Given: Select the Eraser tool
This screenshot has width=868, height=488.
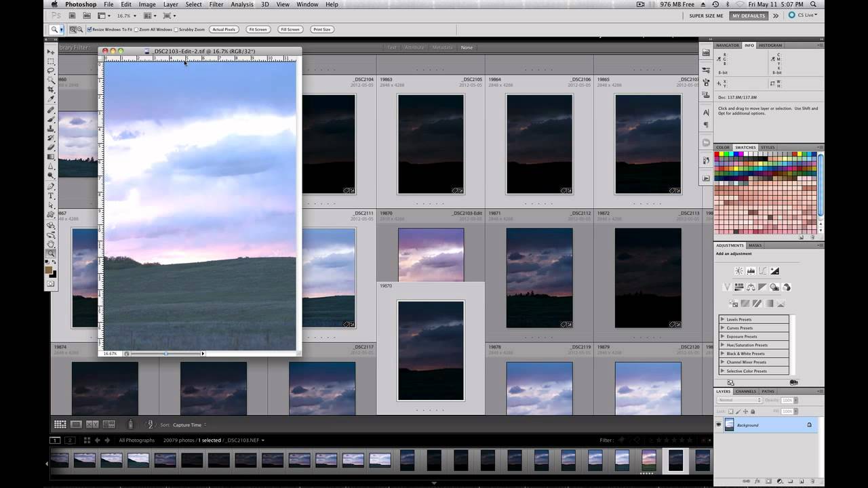Looking at the screenshot, I should coord(51,147).
